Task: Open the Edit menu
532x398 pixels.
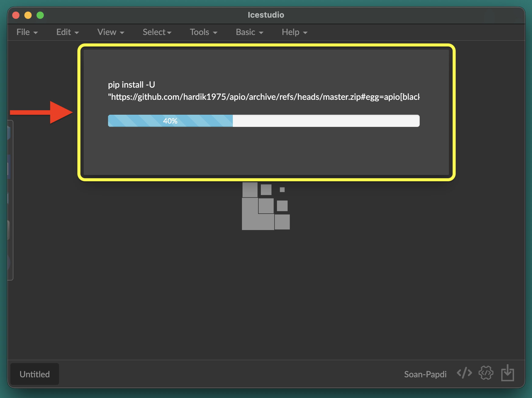Action: click(68, 32)
